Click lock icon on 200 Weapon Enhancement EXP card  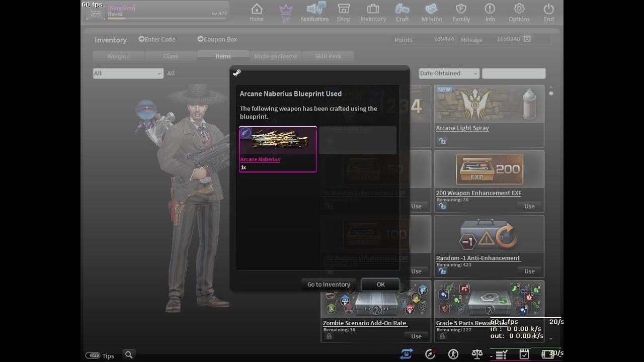[x=442, y=206]
